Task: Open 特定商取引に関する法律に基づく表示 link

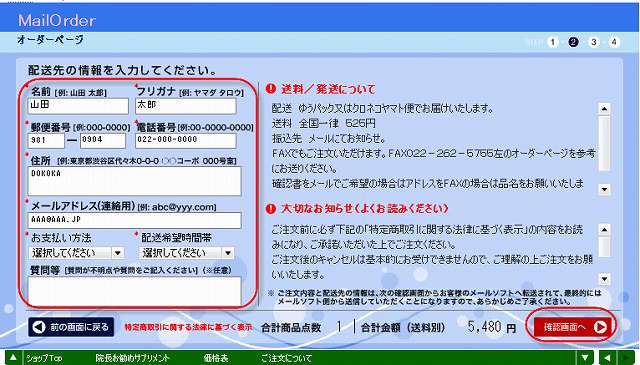Action: (x=188, y=327)
